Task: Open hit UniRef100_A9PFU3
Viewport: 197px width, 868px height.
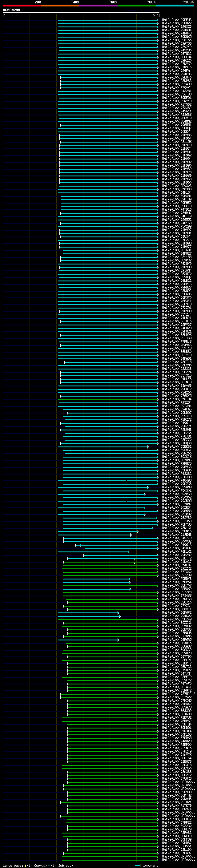Action: [x=177, y=20]
